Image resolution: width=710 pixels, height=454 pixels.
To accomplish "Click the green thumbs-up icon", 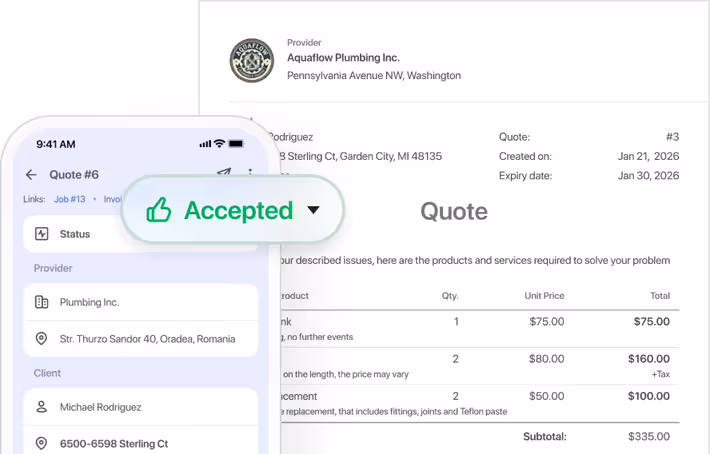I will click(x=158, y=210).
